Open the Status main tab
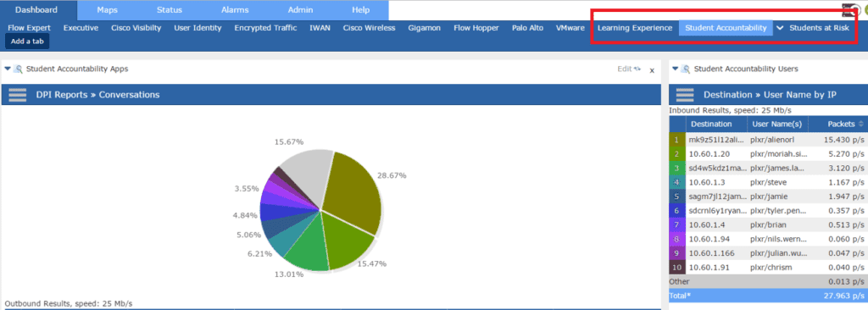The image size is (868, 310). click(170, 10)
